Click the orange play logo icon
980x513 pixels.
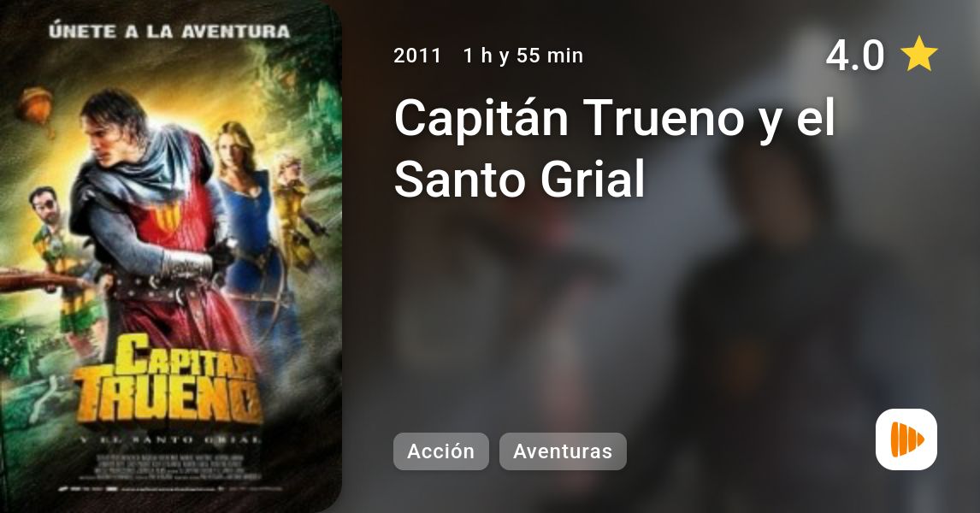tap(906, 439)
